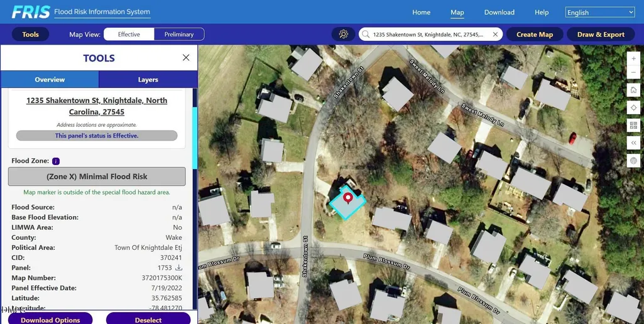
Task: Toggle the Tools panel button
Action: click(x=30, y=35)
